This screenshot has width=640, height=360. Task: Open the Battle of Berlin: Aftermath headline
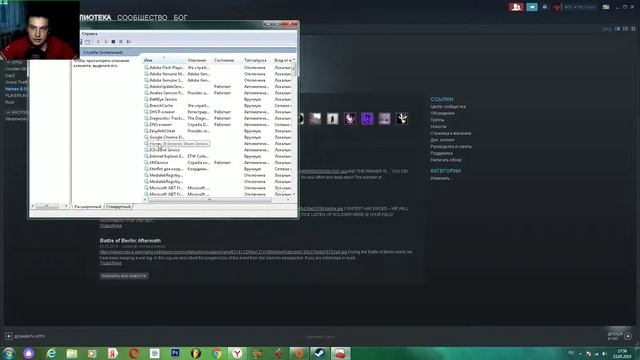pos(130,240)
